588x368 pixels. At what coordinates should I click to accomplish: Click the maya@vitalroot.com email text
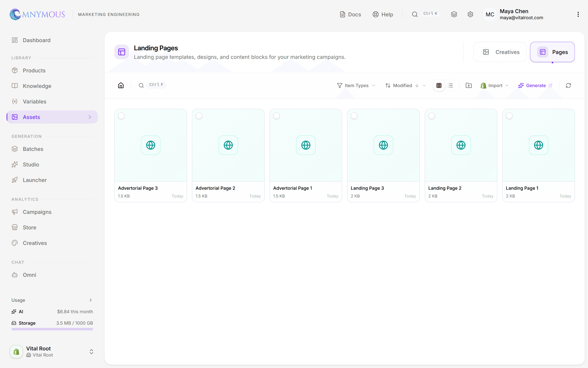(x=521, y=18)
